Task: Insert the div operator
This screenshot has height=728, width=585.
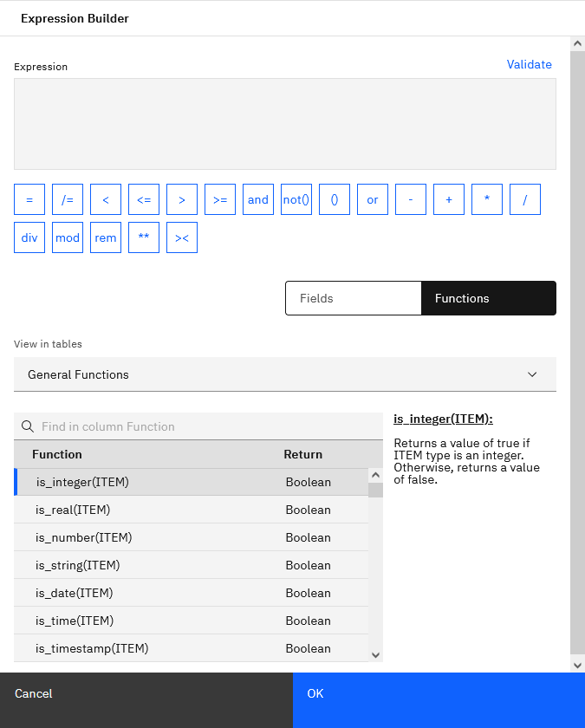Action: tap(29, 237)
